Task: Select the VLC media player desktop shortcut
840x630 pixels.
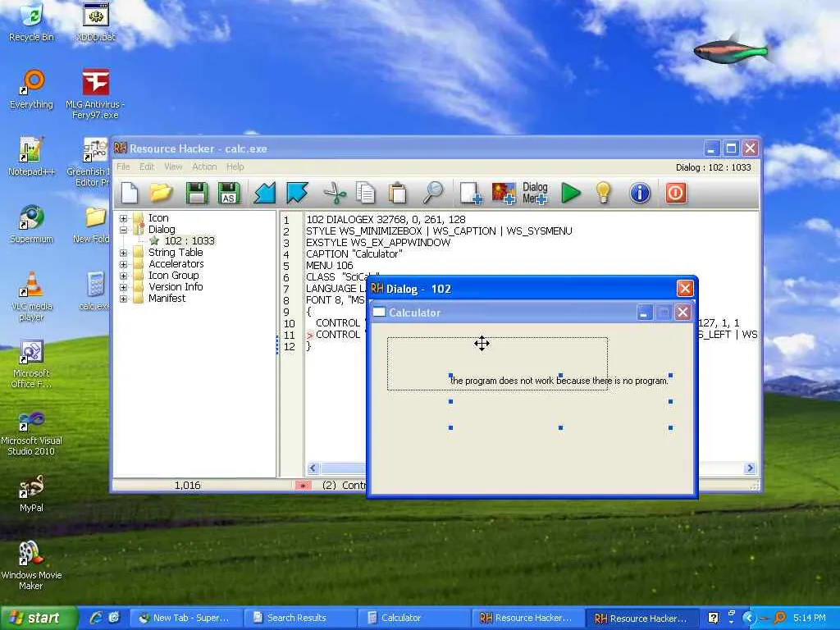Action: [x=31, y=296]
